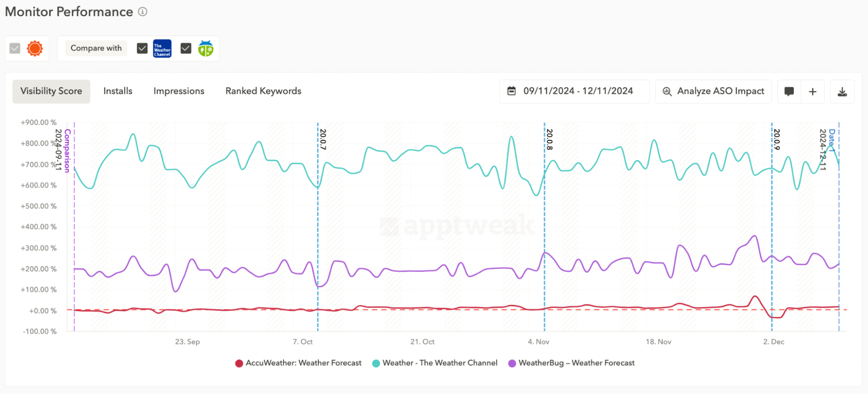Click the +500.00 % axis value
868x394 pixels.
39,206
